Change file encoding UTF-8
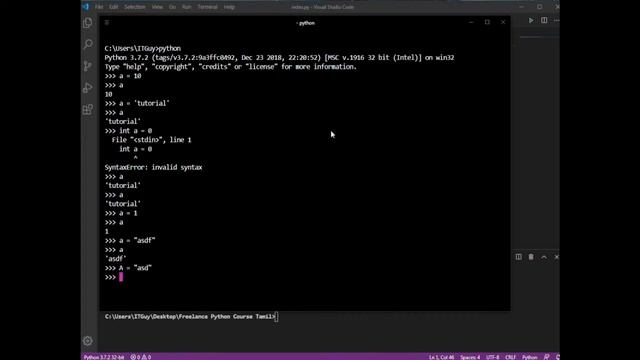This screenshot has height=360, width=640. [x=492, y=357]
